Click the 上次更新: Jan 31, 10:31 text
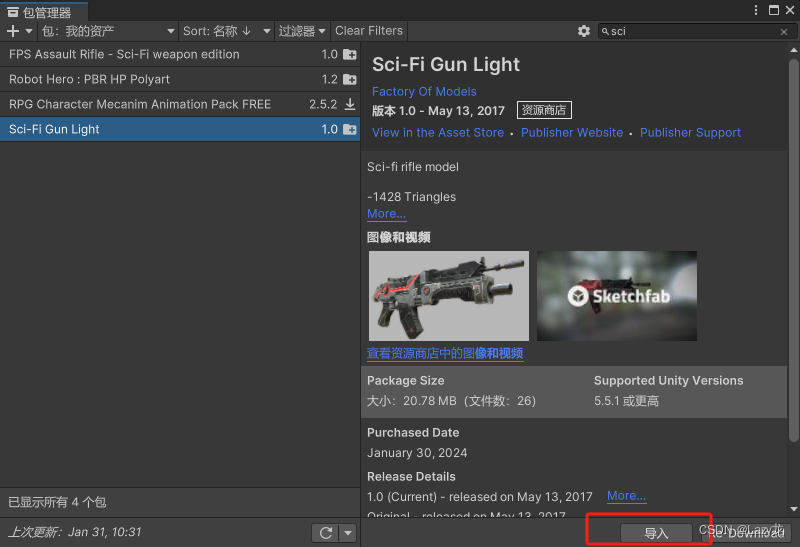The height and width of the screenshot is (547, 800). [x=75, y=532]
